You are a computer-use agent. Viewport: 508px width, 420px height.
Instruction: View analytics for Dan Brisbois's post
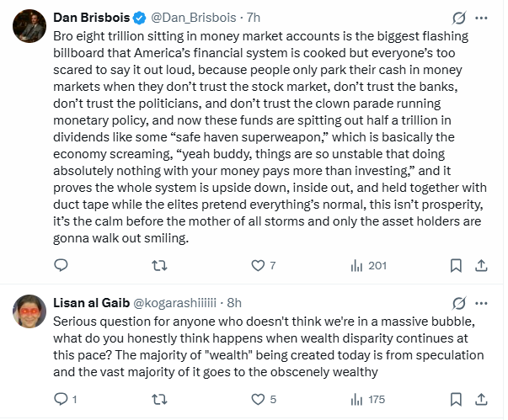click(x=356, y=266)
